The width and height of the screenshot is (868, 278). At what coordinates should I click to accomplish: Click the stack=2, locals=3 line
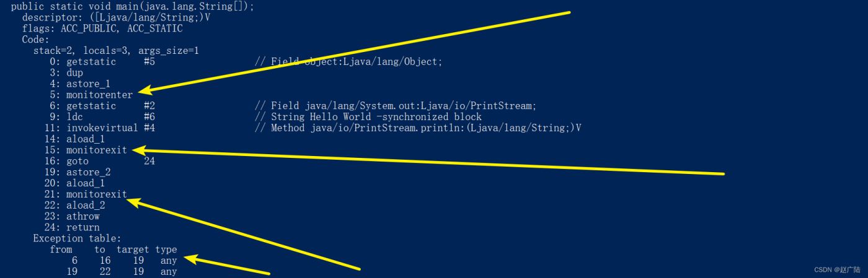click(x=116, y=51)
